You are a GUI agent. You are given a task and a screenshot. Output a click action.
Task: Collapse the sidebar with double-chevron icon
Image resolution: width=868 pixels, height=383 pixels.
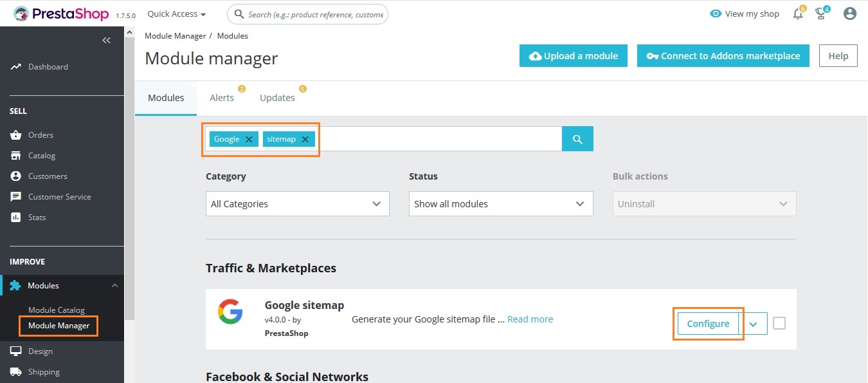point(107,40)
